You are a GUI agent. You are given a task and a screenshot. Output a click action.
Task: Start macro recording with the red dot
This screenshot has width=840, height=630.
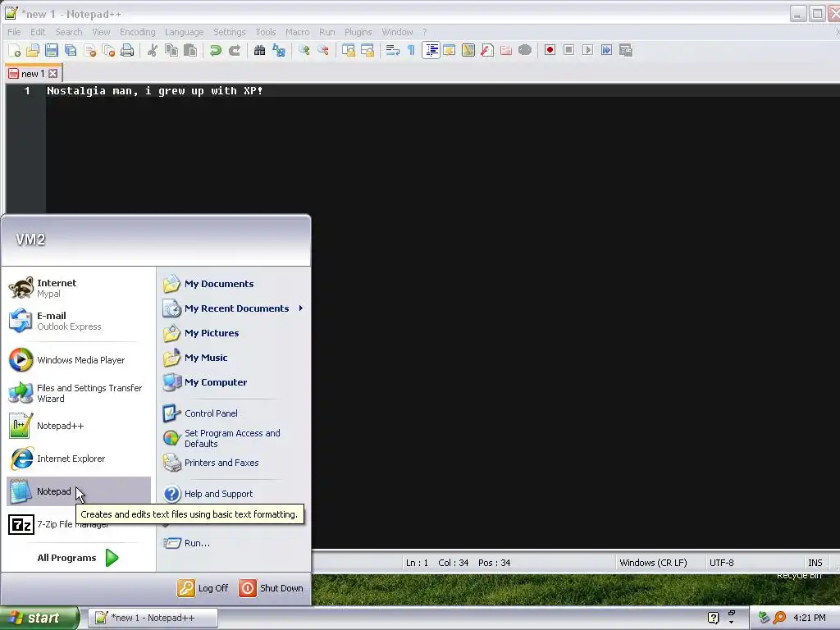(550, 50)
